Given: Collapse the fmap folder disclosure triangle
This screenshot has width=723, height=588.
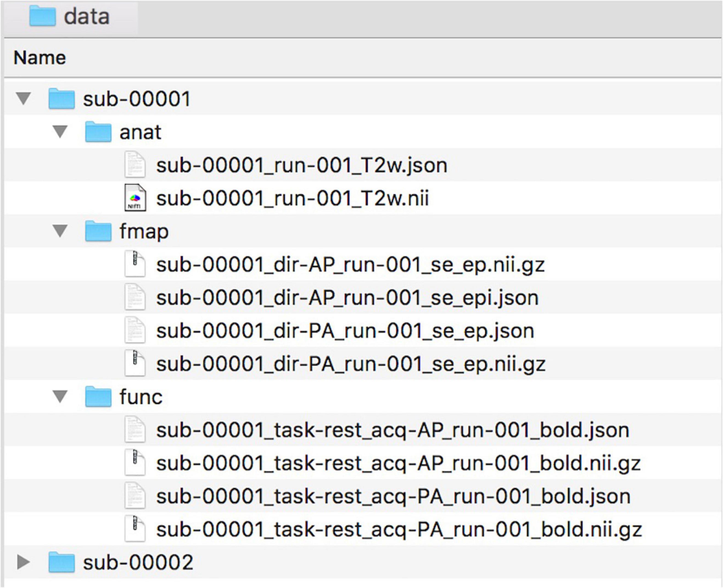Looking at the screenshot, I should (60, 231).
